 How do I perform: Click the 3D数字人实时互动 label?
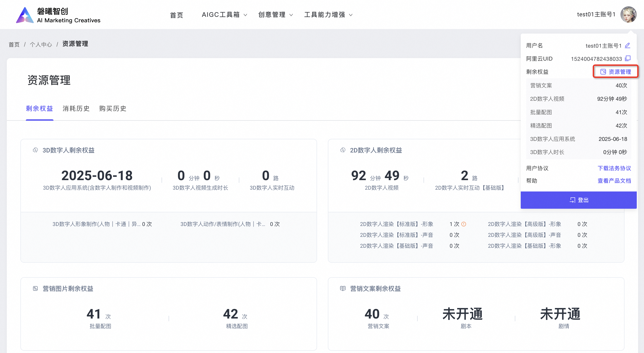coord(272,188)
